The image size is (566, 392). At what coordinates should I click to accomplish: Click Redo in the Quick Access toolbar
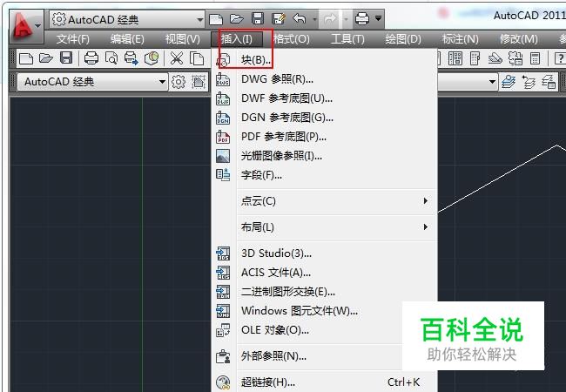(x=330, y=18)
